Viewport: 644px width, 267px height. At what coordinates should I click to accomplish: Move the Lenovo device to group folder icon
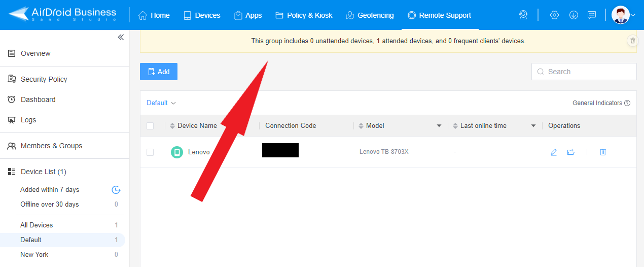tap(571, 152)
